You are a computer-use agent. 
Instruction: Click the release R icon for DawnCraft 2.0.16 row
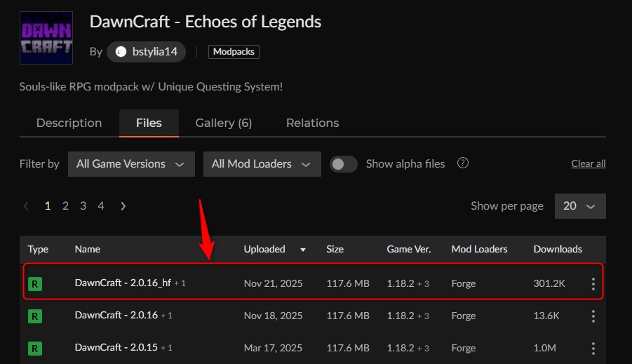click(35, 316)
